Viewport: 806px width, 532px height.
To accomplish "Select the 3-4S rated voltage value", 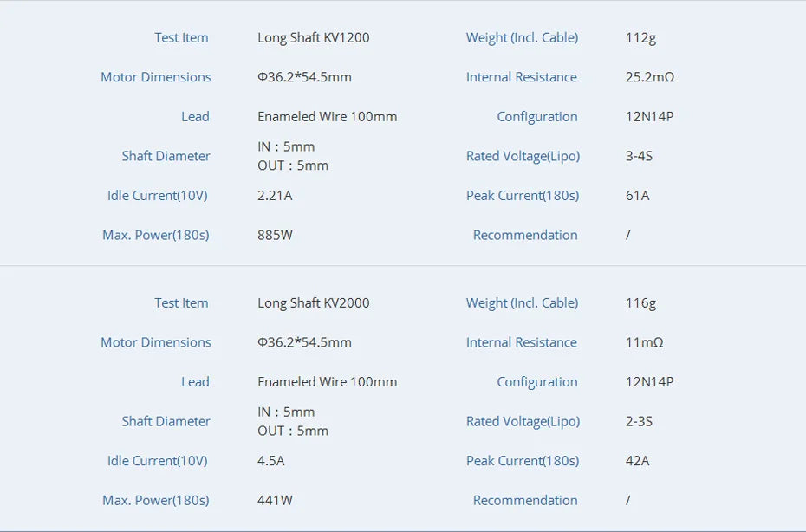I will coord(639,156).
